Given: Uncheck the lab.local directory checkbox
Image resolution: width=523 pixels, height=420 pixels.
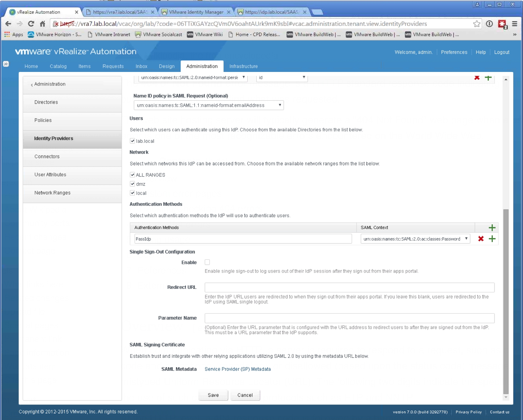Looking at the screenshot, I should tap(132, 141).
